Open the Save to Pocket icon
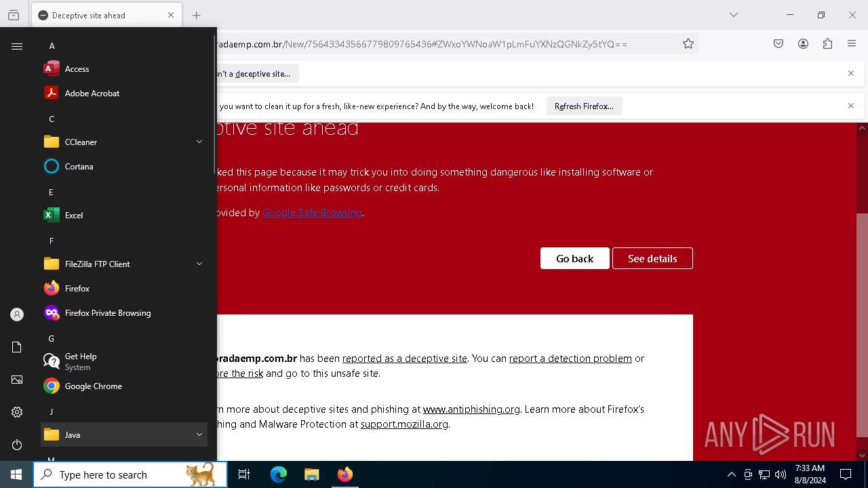This screenshot has height=488, width=868. (x=778, y=44)
